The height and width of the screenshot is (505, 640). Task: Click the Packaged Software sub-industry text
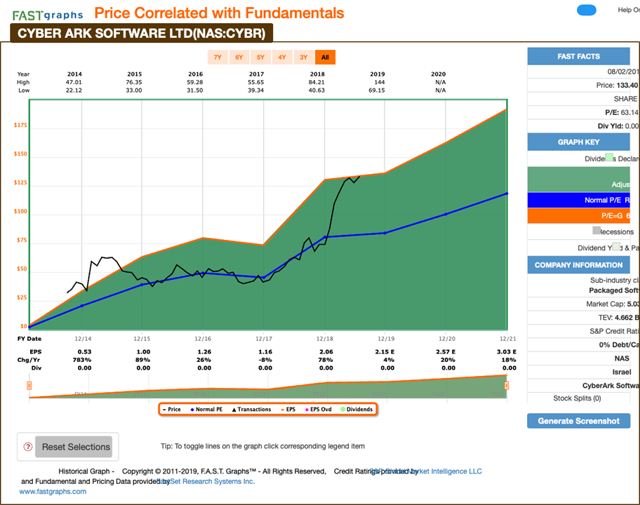coord(613,290)
